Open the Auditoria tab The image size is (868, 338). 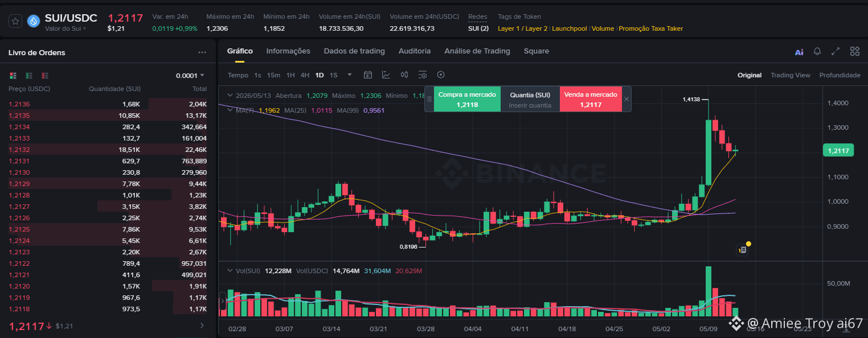(x=415, y=51)
